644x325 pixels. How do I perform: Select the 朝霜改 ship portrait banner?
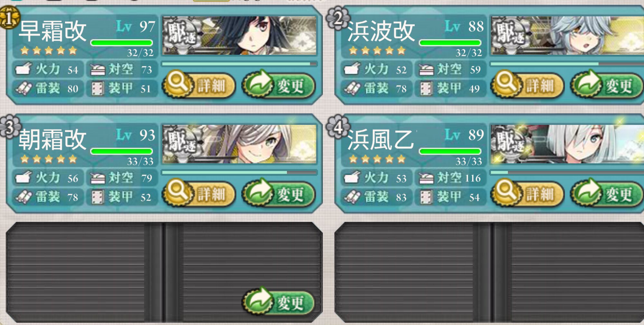(x=239, y=144)
